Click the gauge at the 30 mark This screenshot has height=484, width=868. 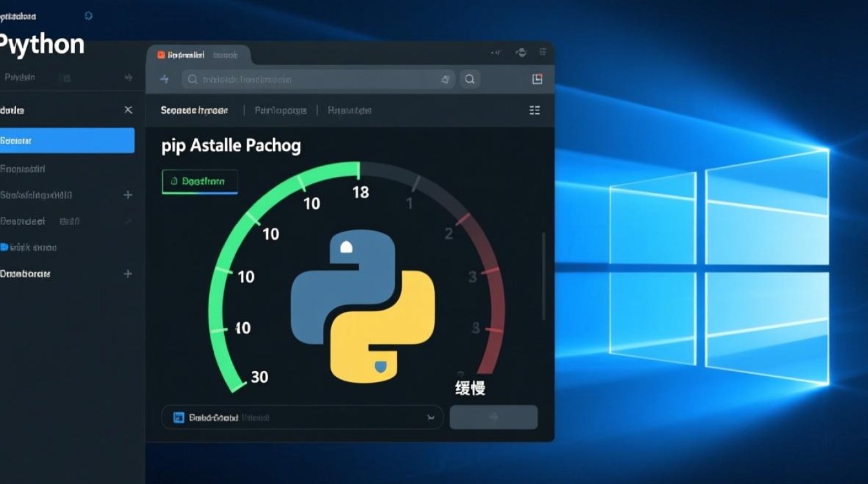coord(258,377)
